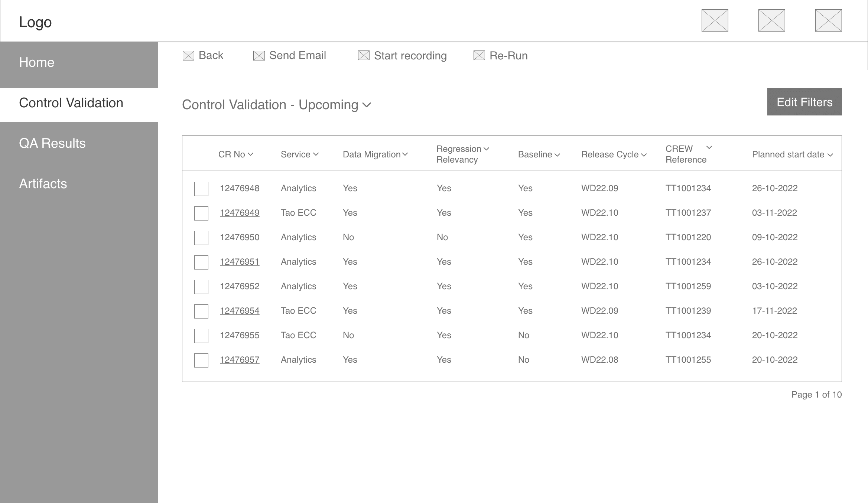The width and height of the screenshot is (868, 503).
Task: Click the Page 1 of 10 indicator
Action: [816, 395]
